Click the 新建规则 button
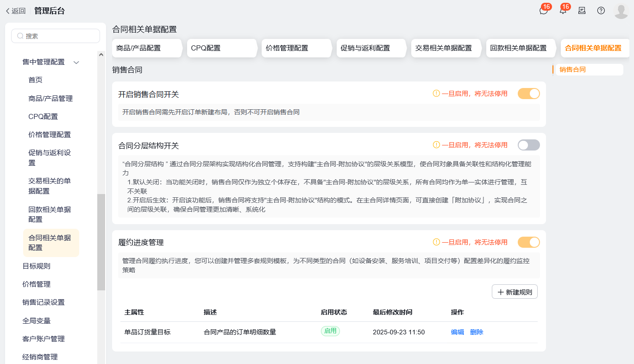This screenshot has width=634, height=364. 515,291
